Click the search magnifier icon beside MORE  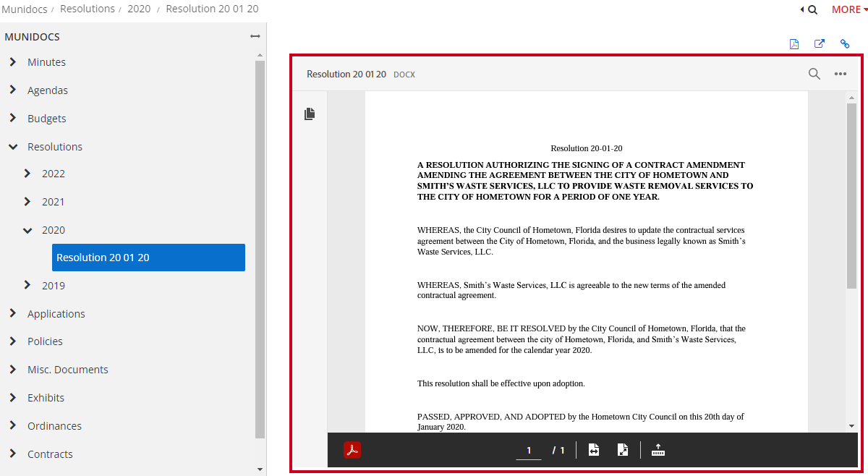click(x=812, y=9)
